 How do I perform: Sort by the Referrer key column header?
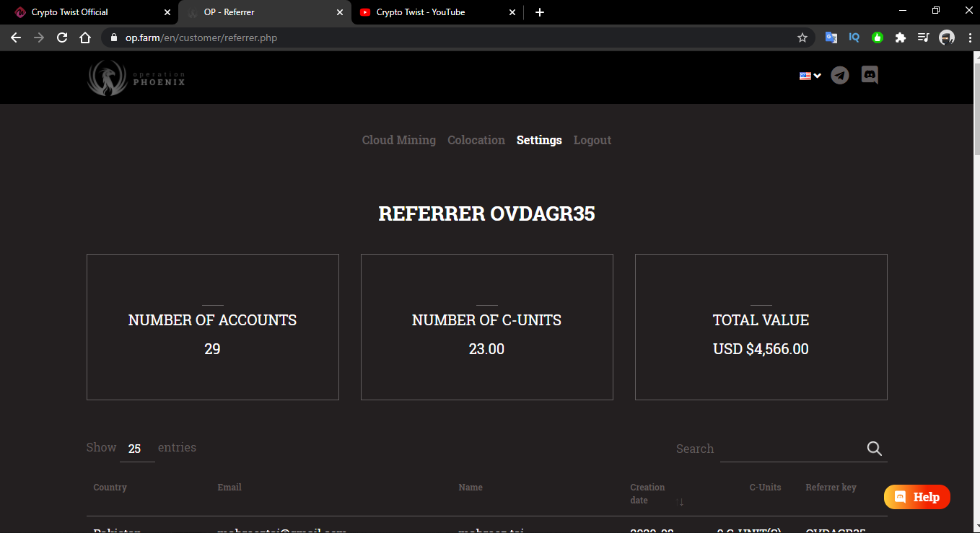click(x=831, y=488)
